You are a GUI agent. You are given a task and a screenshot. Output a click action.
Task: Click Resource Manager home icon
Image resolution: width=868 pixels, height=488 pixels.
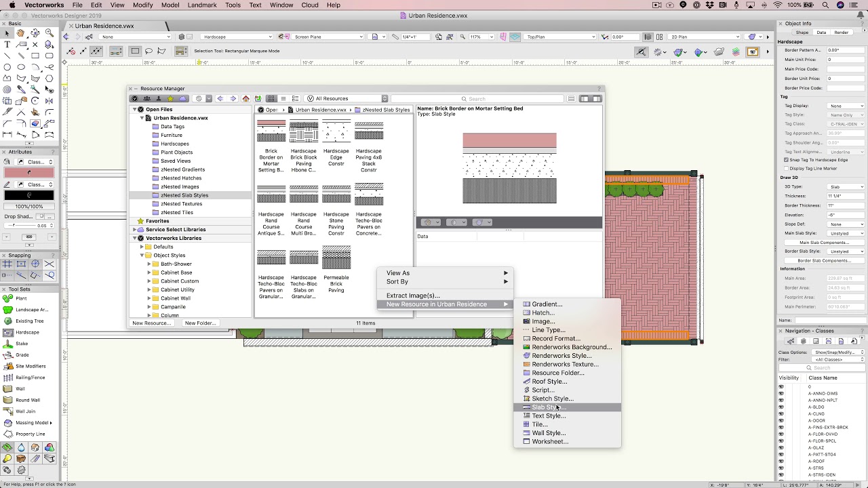[246, 98]
